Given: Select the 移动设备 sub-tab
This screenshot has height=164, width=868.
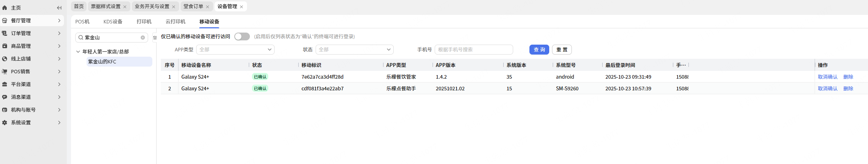Looking at the screenshot, I should pyautogui.click(x=209, y=22).
